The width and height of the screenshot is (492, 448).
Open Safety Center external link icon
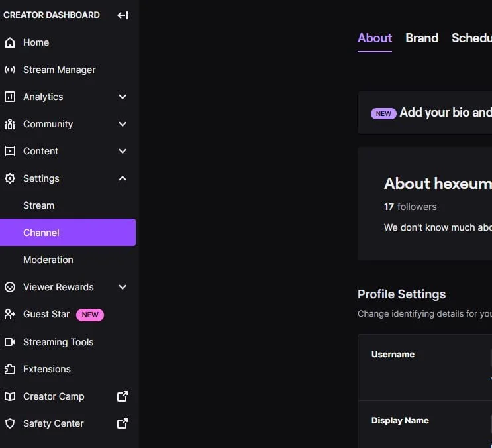point(123,423)
